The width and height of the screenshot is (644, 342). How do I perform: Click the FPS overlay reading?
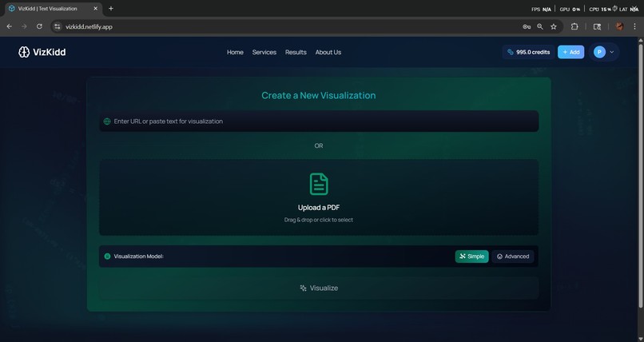[x=541, y=9]
